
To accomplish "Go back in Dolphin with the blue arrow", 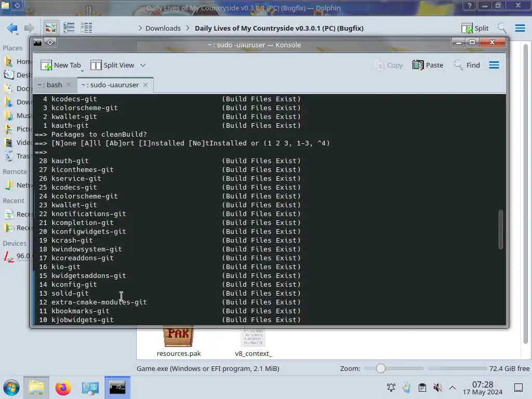I will click(12, 28).
